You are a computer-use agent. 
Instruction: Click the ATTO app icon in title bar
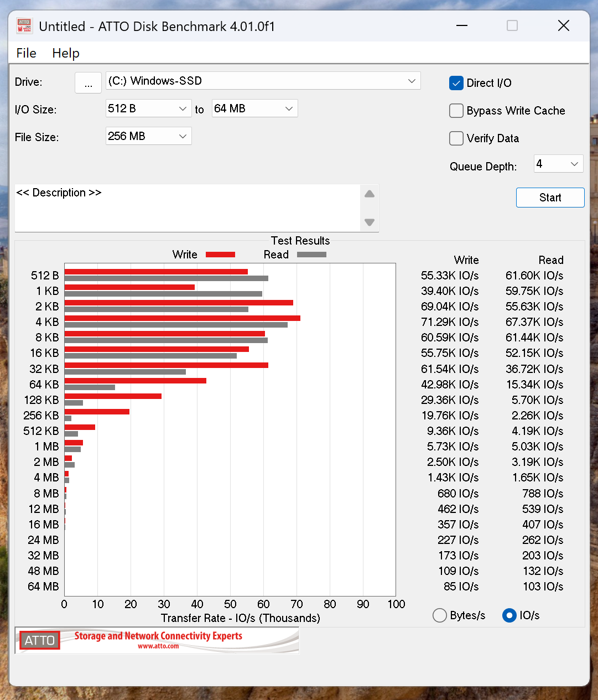coord(24,26)
